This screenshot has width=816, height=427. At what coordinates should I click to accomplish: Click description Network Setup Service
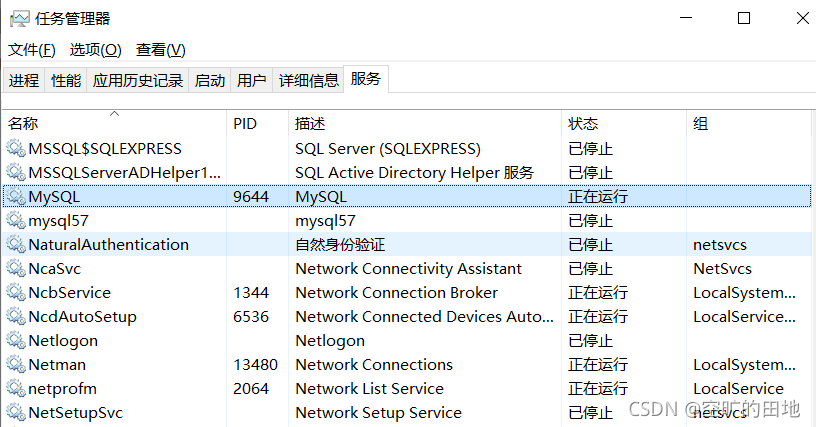[x=378, y=413]
